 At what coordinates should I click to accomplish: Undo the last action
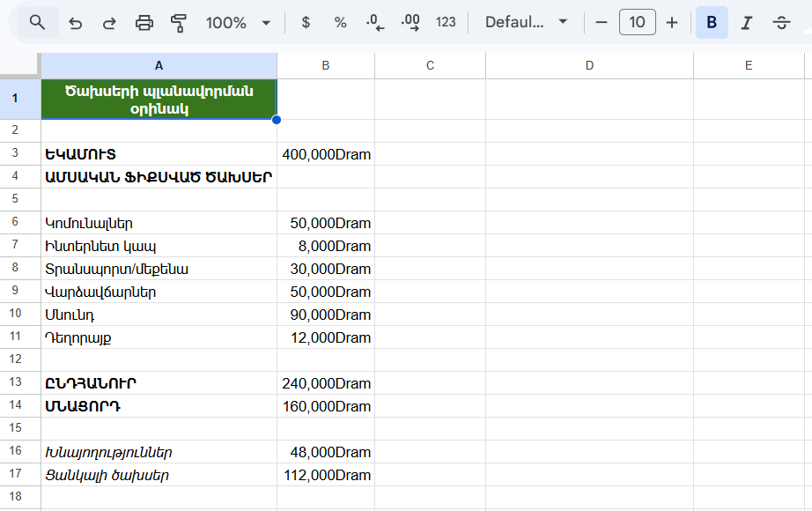click(x=75, y=22)
